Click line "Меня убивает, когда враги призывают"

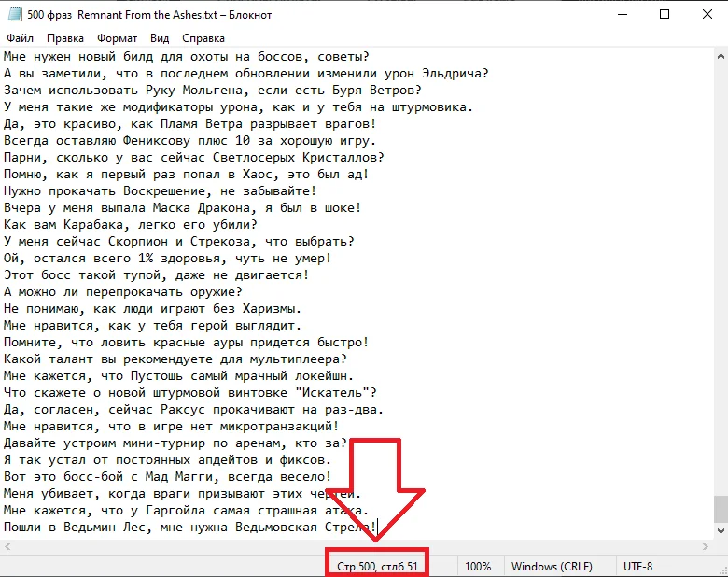click(x=182, y=493)
